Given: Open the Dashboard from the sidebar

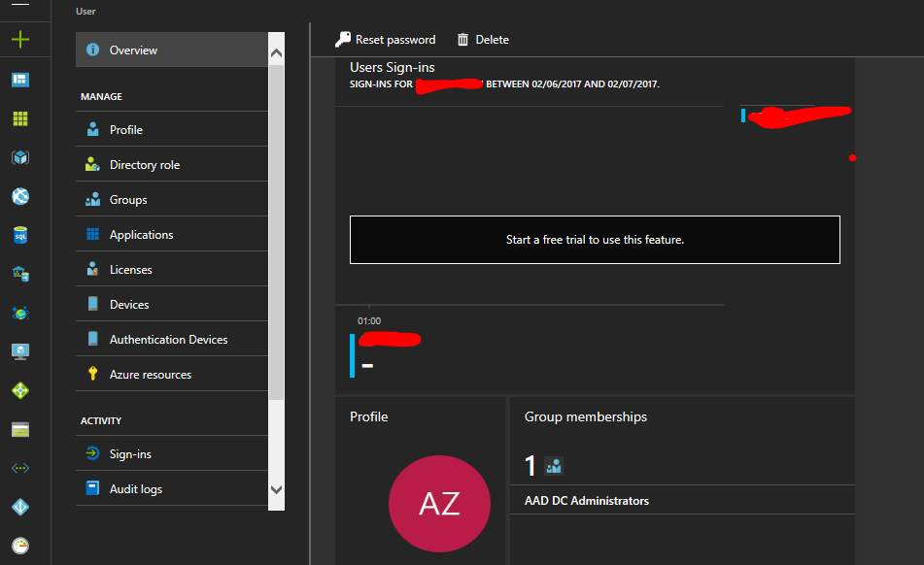Looking at the screenshot, I should (20, 80).
